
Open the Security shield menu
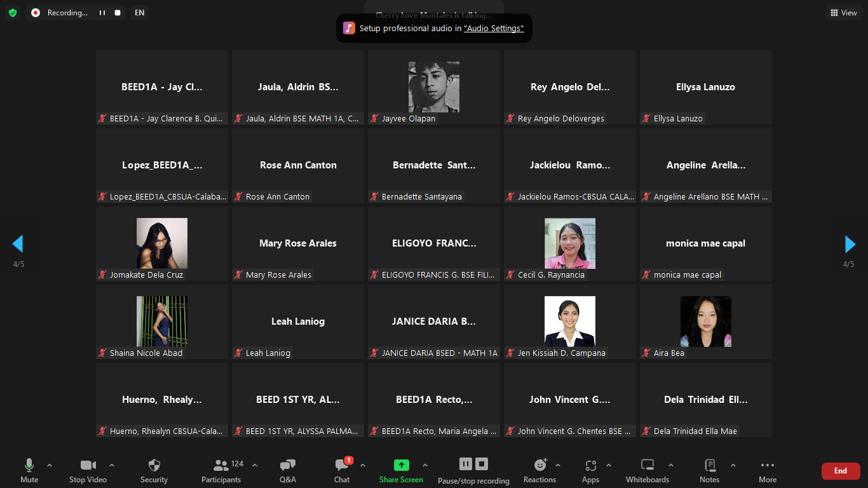[154, 470]
